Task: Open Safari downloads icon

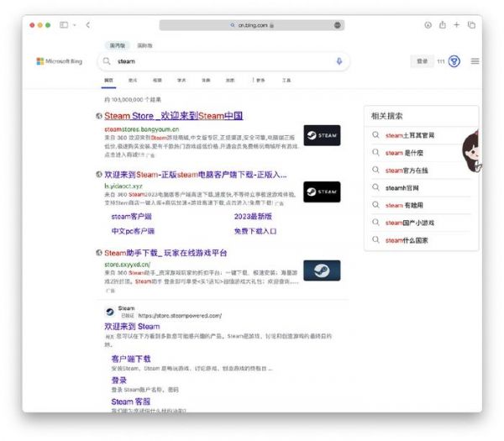Action: [x=428, y=25]
